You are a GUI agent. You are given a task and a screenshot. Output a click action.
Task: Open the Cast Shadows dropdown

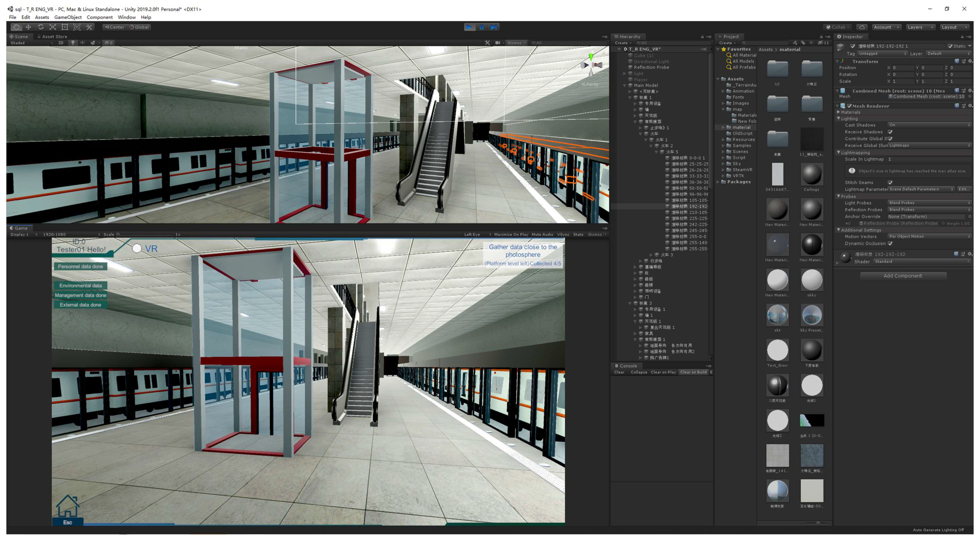click(x=929, y=125)
